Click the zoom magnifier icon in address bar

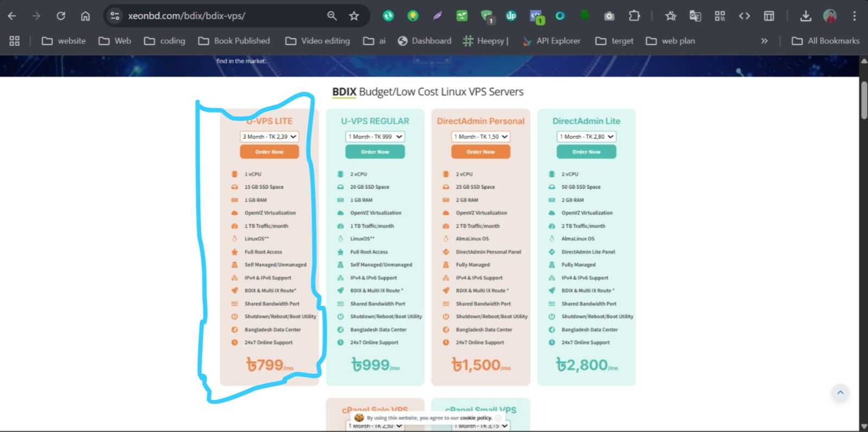(332, 16)
